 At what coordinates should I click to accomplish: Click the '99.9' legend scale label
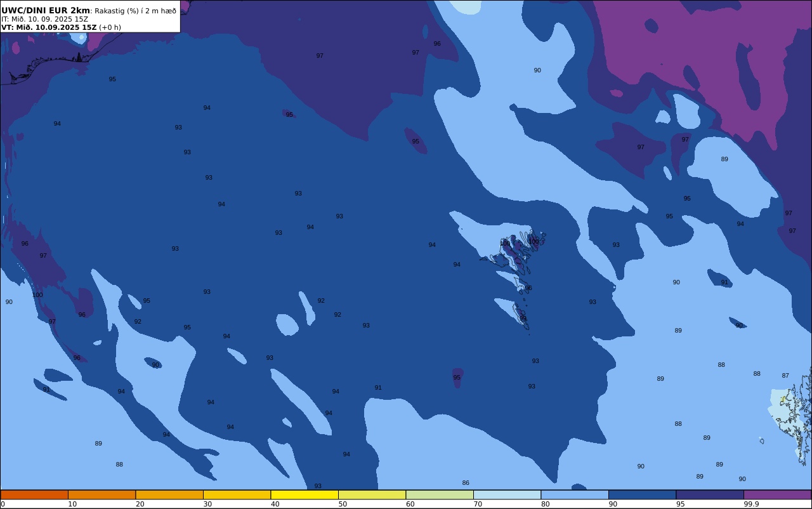point(751,504)
